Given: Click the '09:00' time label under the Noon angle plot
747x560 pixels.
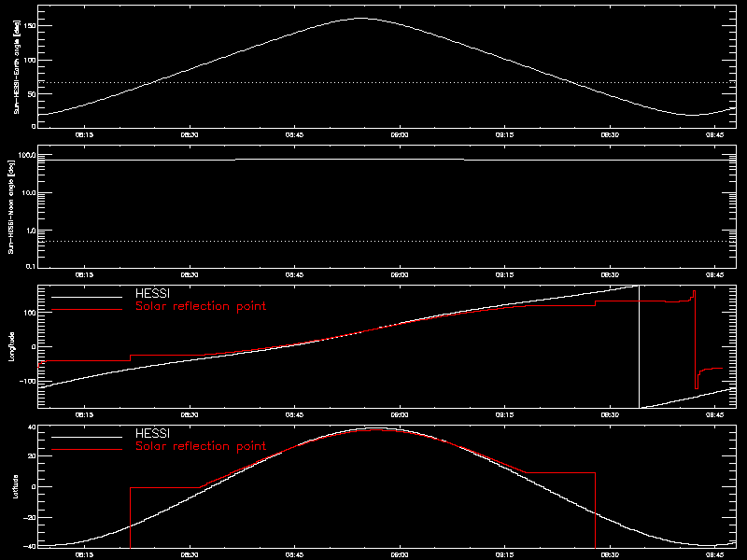Looking at the screenshot, I should pyautogui.click(x=400, y=274).
